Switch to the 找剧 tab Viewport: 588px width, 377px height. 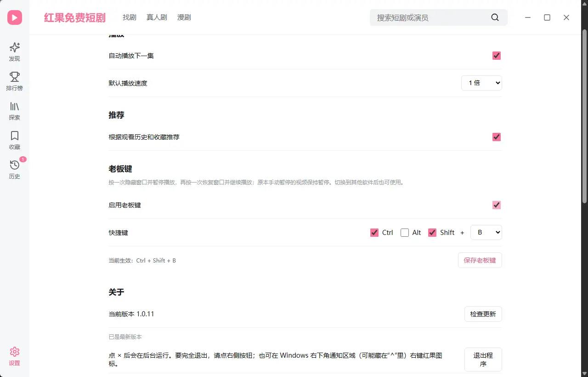pyautogui.click(x=130, y=17)
